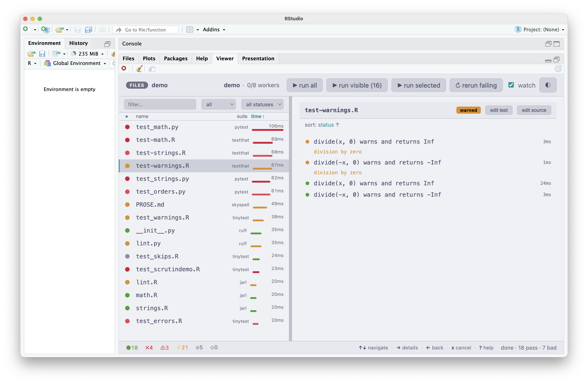The image size is (588, 384).
Task: Open the all statuses dropdown
Action: [x=262, y=104]
